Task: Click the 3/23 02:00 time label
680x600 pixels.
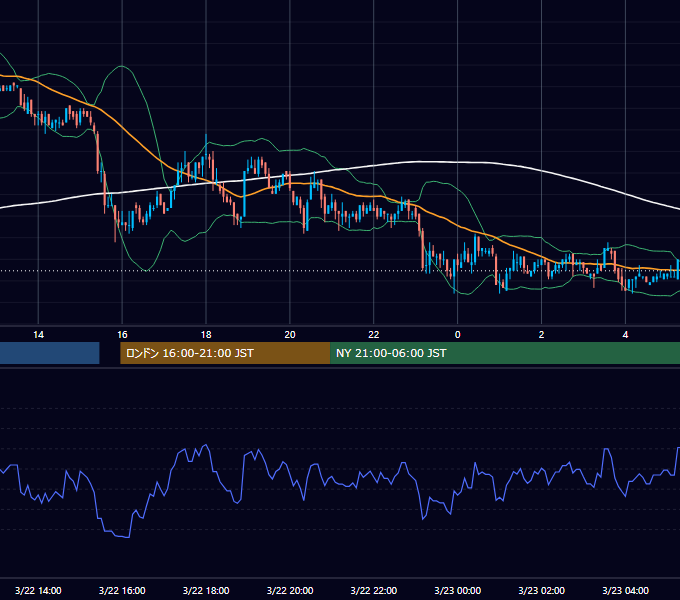Action: click(541, 590)
